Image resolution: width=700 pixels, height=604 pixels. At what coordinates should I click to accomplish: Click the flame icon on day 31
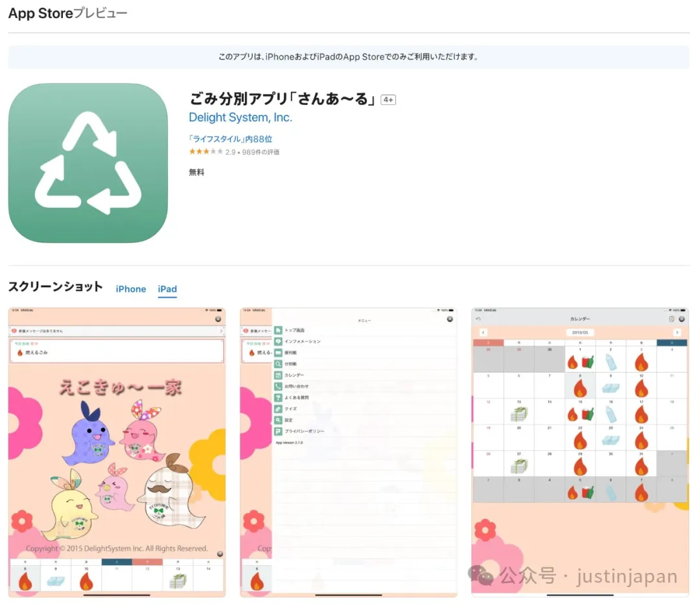pos(642,467)
